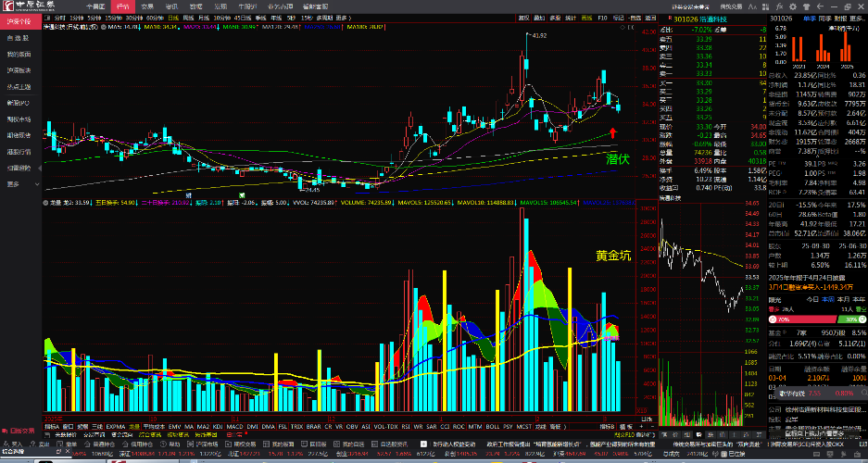Image resolution: width=868 pixels, height=463 pixels.
Task: Open 信用持仓 in the bottom toolbar
Action: coord(137,444)
